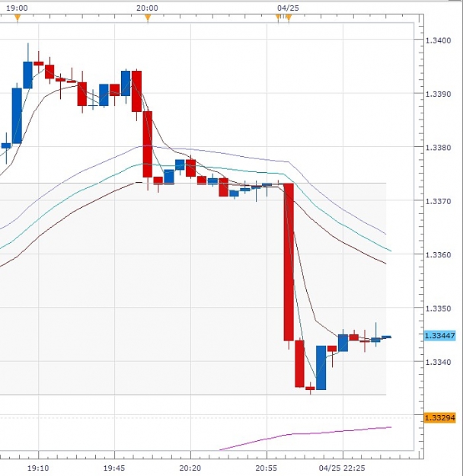This screenshot has width=463, height=476.
Task: Click the 04/25 top date label
Action: click(x=288, y=8)
